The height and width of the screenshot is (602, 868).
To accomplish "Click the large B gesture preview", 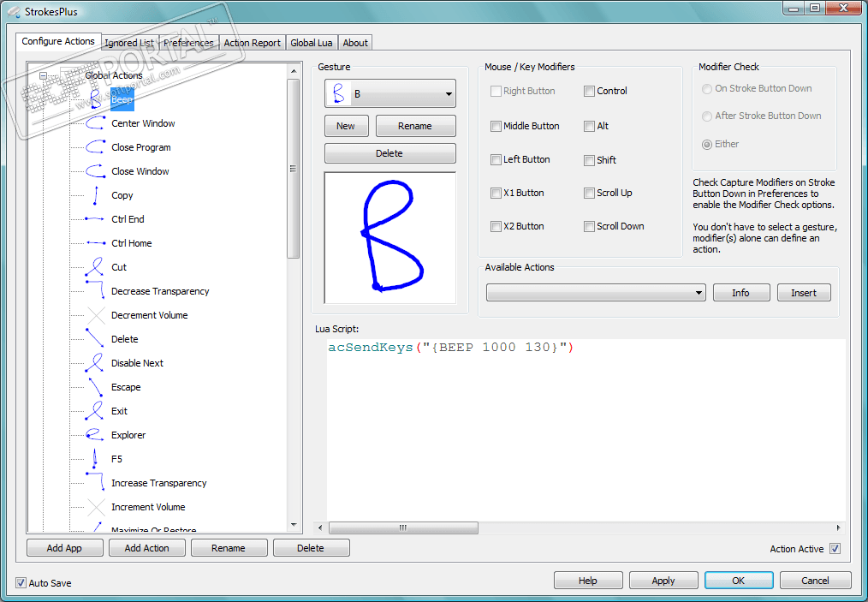I will [390, 237].
